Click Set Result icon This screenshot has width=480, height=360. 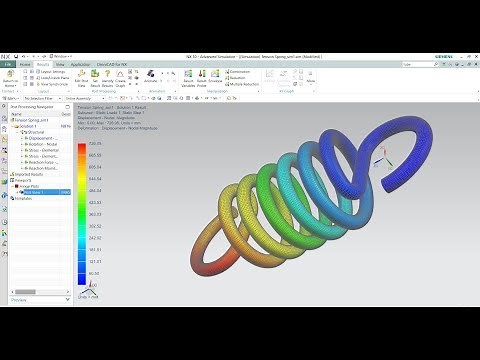pos(95,74)
